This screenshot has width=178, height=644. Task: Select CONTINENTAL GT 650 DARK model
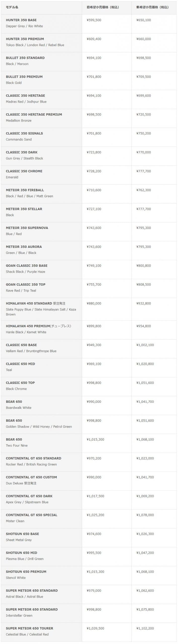click(x=29, y=496)
